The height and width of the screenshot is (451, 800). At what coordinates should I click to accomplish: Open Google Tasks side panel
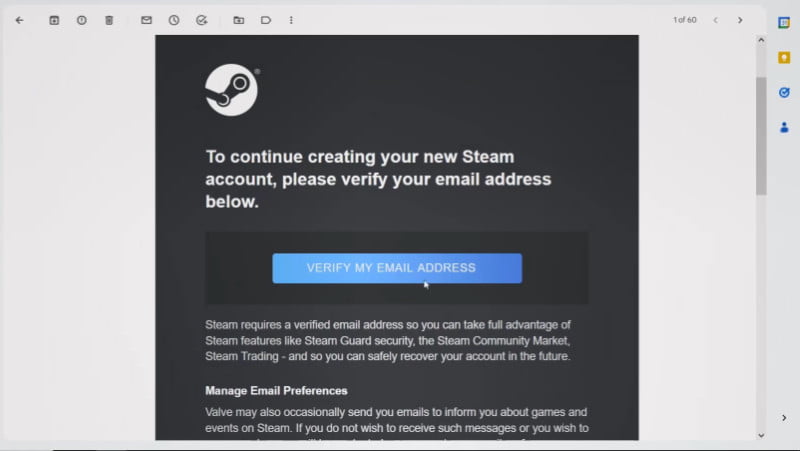click(784, 92)
